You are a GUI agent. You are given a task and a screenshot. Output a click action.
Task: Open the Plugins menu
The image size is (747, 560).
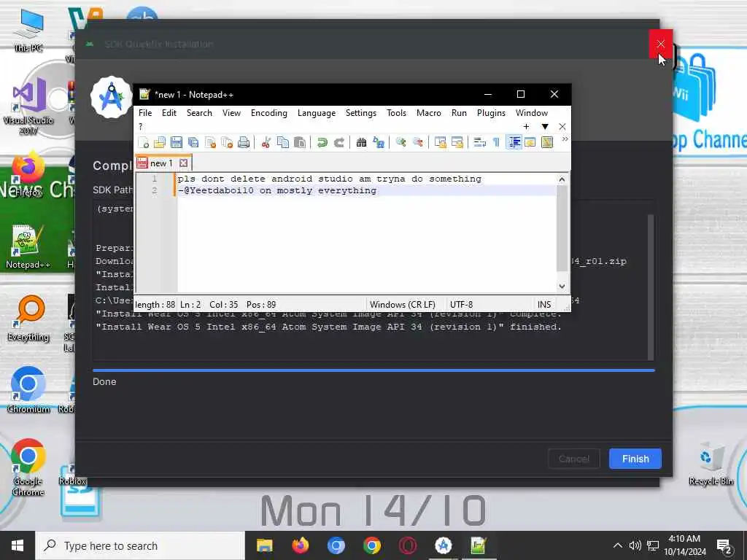pyautogui.click(x=491, y=113)
